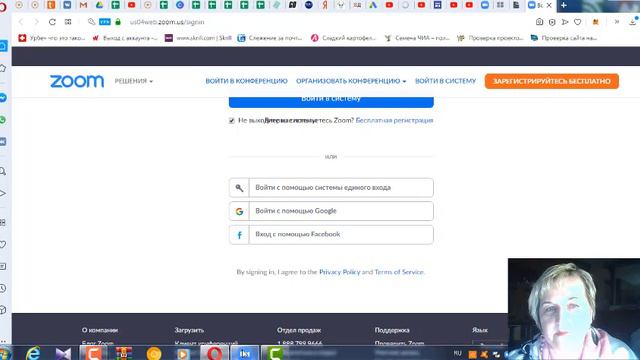The height and width of the screenshot is (360, 640).
Task: Close the active Zoom tab
Action: 549,5
